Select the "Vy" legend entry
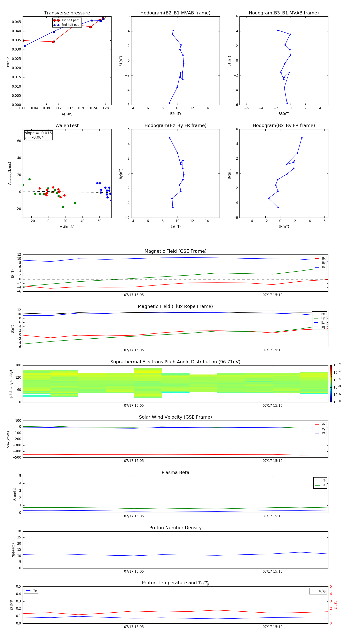Viewport: 351px width, 644px height. [320, 429]
